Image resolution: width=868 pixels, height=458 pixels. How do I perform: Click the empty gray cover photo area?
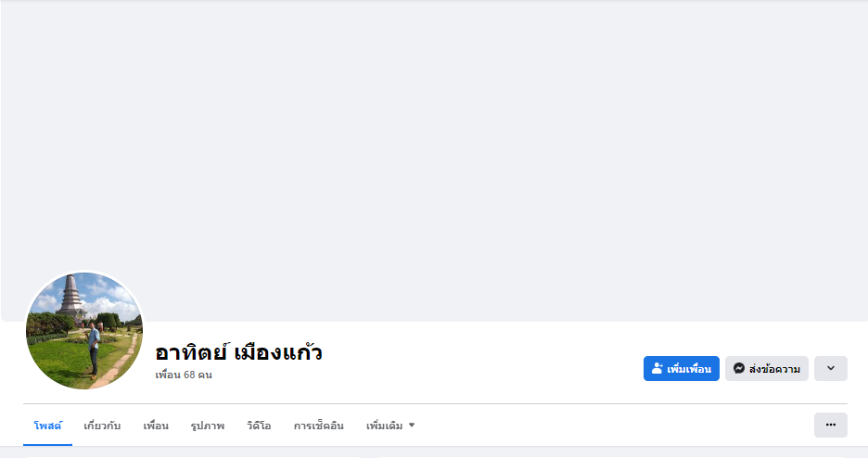434,160
